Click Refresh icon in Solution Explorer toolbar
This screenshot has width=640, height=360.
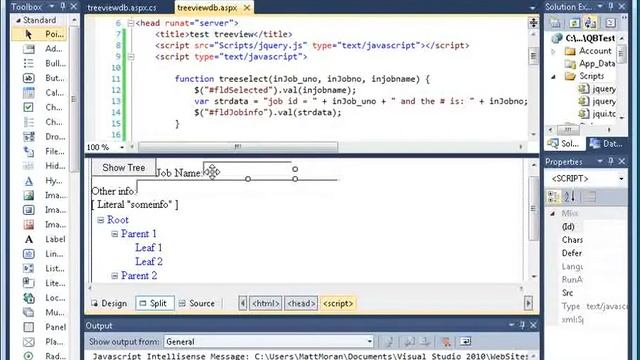click(574, 23)
